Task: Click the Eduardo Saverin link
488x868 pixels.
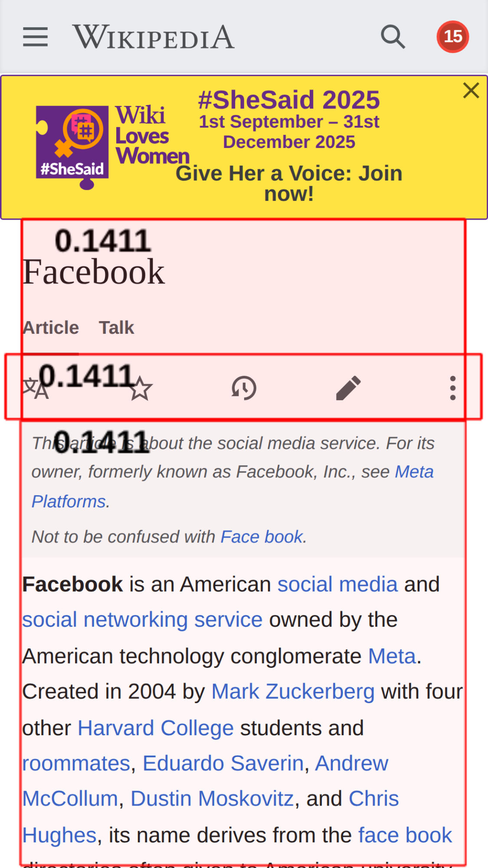Action: pos(223,763)
